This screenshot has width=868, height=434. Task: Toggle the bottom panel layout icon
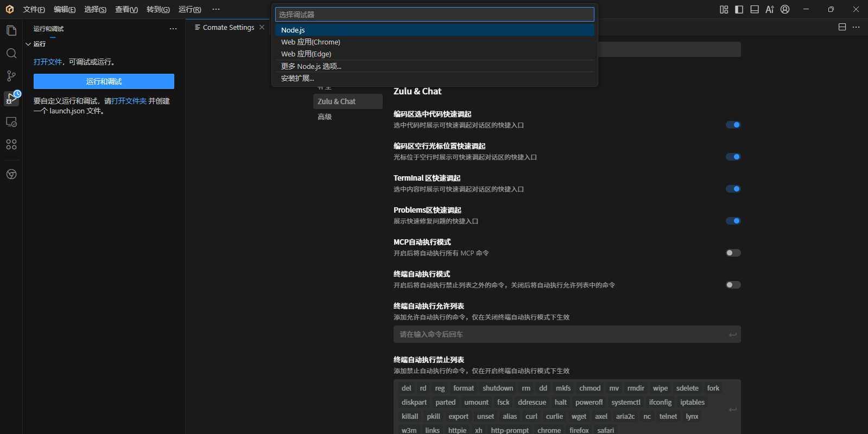pos(754,9)
